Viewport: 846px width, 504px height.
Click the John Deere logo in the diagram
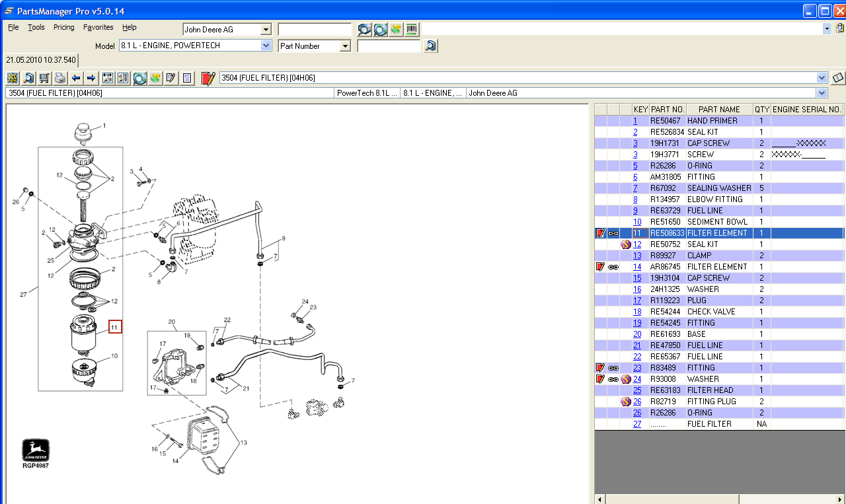(36, 450)
